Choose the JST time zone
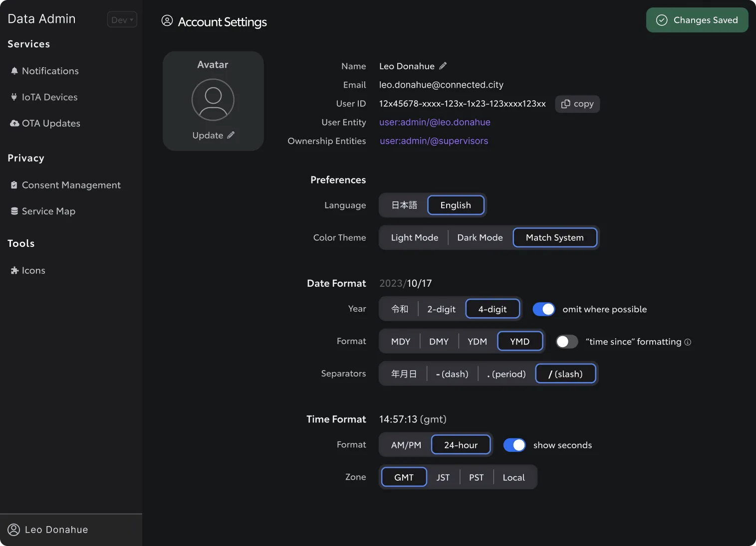The height and width of the screenshot is (546, 756). pyautogui.click(x=443, y=477)
